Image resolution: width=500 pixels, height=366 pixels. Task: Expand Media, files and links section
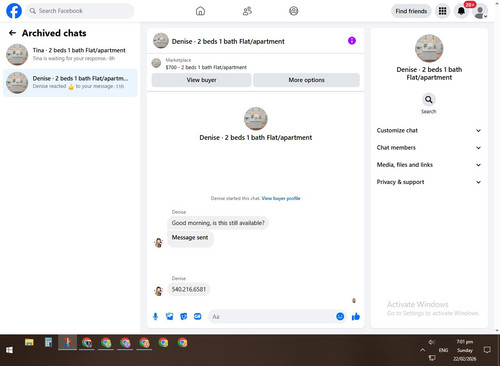[429, 165]
